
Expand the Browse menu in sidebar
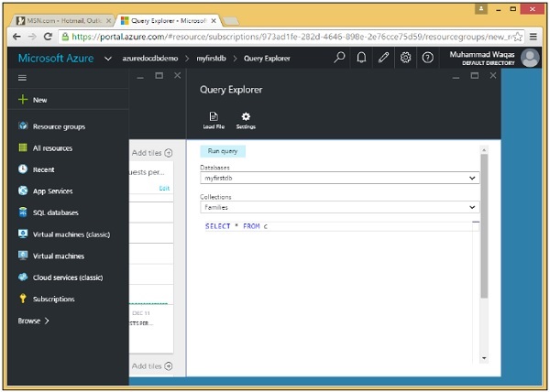pyautogui.click(x=34, y=321)
